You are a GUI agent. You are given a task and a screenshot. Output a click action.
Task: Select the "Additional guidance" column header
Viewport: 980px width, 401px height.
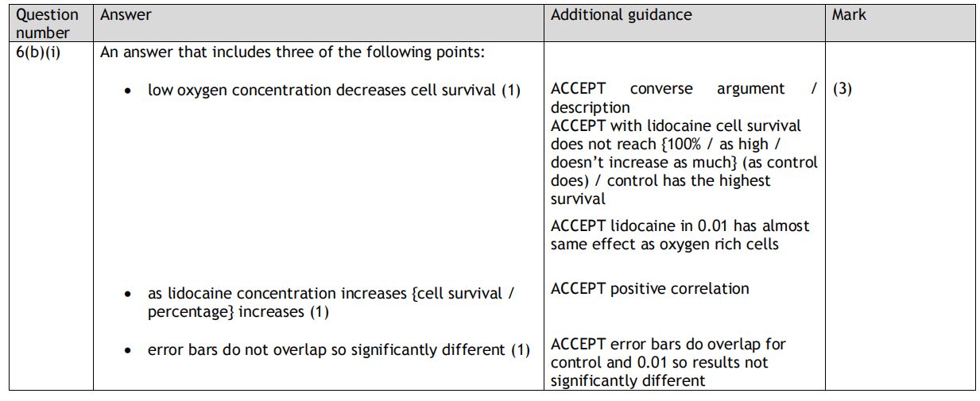click(x=621, y=15)
